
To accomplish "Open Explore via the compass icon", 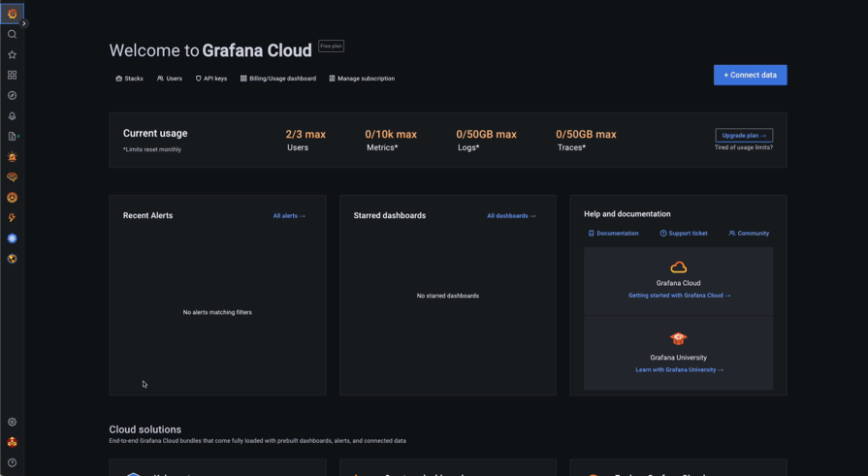I will click(13, 96).
